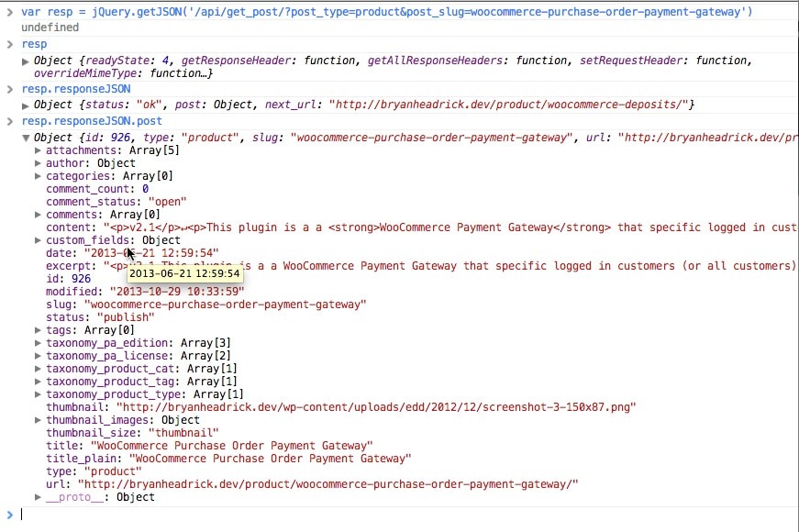Expand the custom_fields Object property
This screenshot has height=532, width=799.
pyautogui.click(x=39, y=240)
